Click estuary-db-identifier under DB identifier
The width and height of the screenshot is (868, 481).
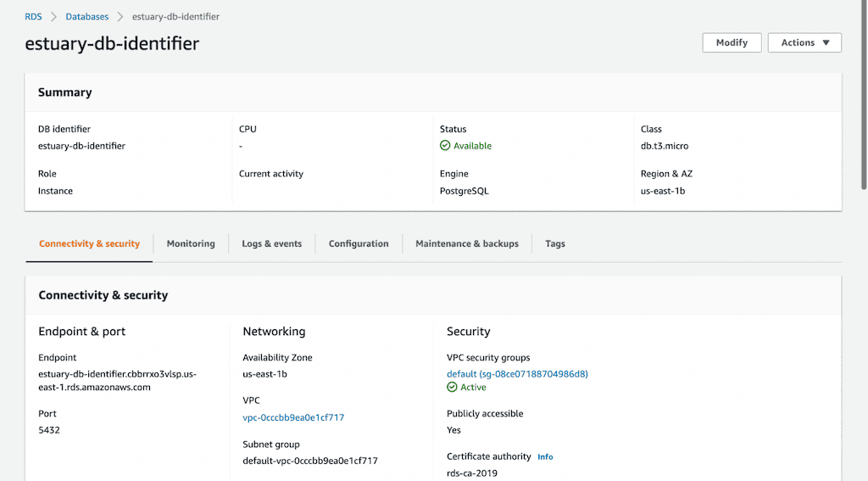click(x=81, y=146)
